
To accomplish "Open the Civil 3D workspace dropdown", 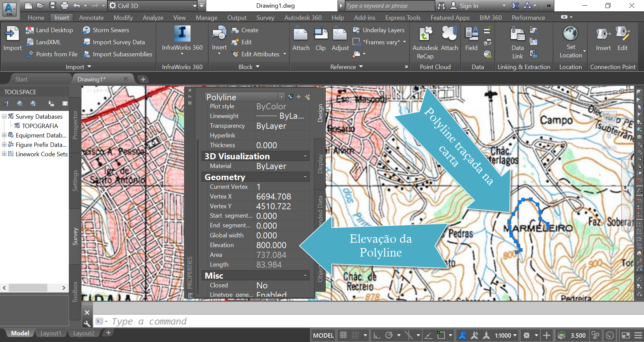I will tap(195, 6).
